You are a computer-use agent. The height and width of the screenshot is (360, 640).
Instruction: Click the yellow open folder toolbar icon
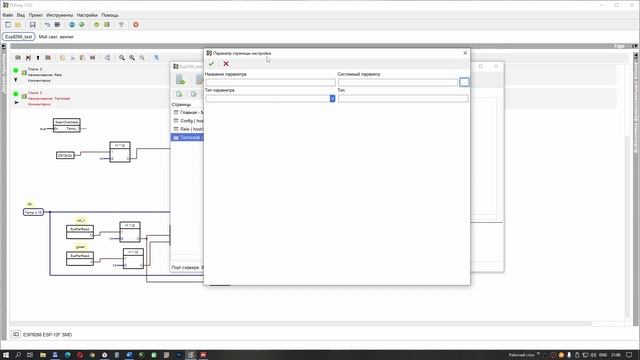click(18, 25)
